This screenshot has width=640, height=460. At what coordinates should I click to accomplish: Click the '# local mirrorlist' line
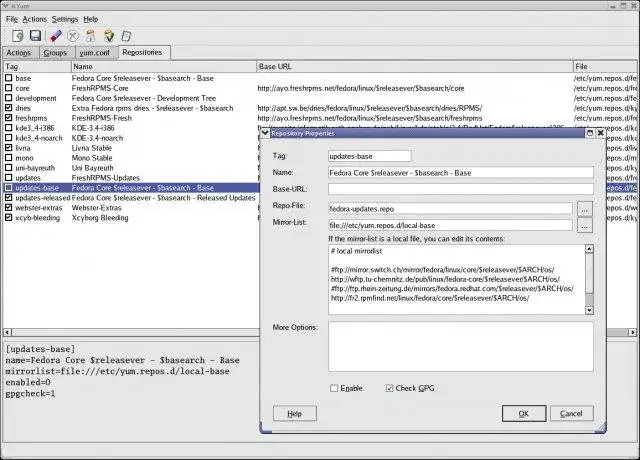pyautogui.click(x=356, y=251)
